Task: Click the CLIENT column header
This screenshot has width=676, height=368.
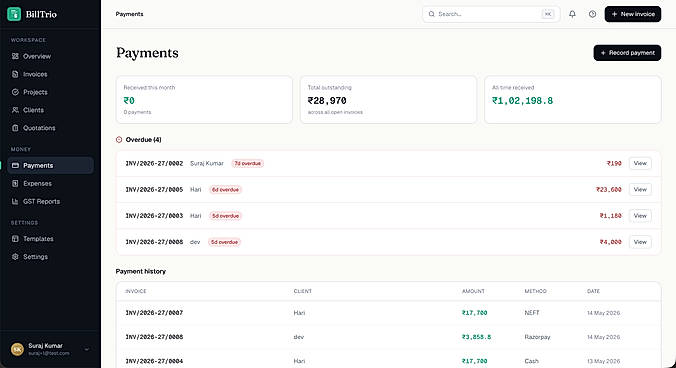Action: [303, 291]
